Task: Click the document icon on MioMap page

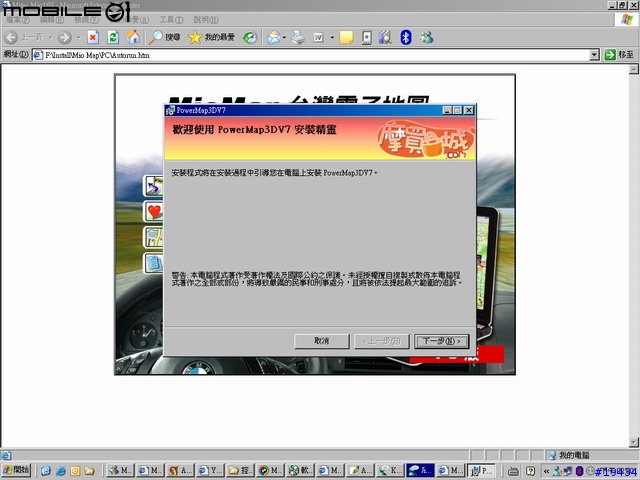Action: click(153, 263)
